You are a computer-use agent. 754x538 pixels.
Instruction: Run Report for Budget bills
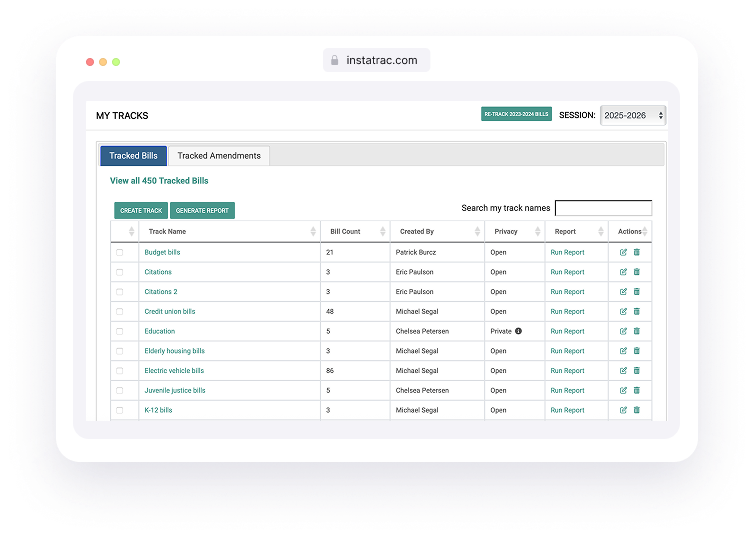(567, 252)
